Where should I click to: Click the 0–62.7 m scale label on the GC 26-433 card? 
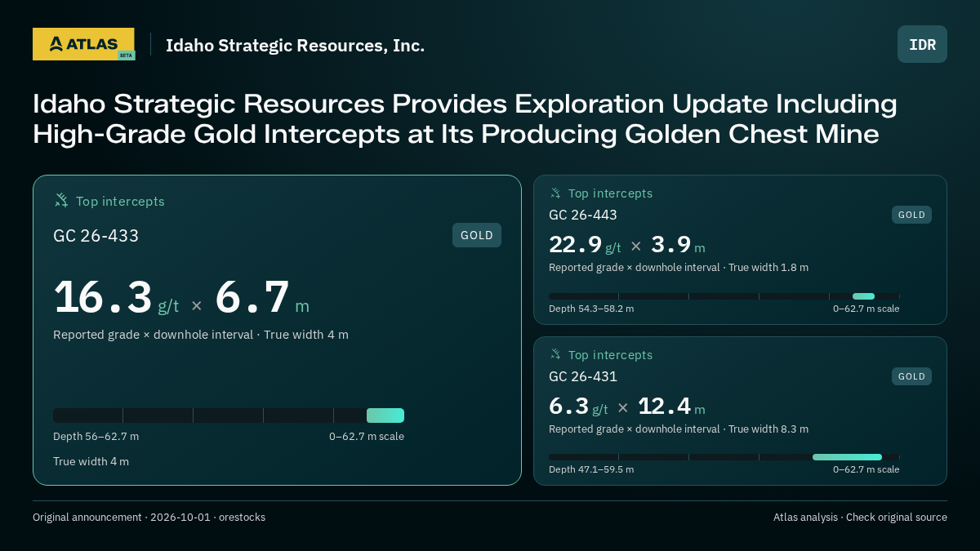(367, 437)
